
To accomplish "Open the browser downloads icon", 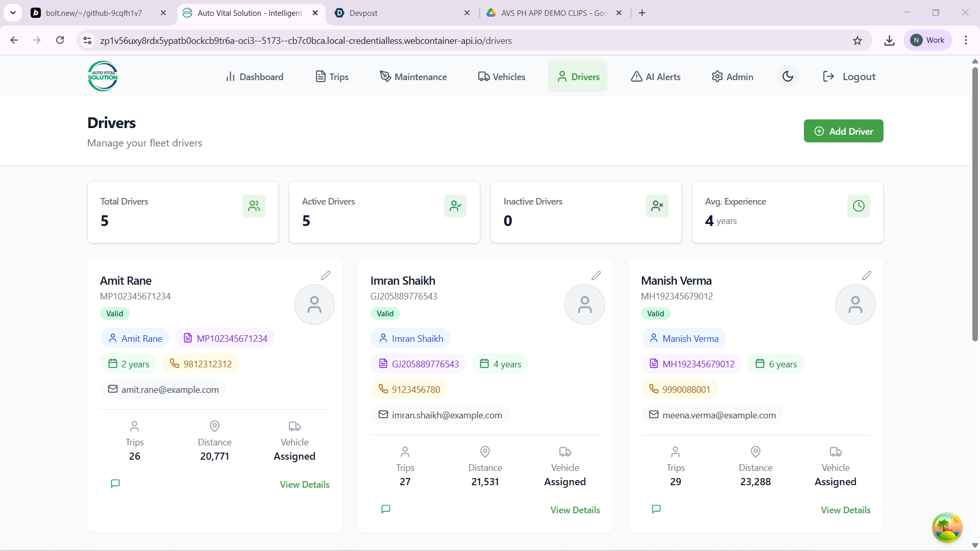I will (889, 41).
